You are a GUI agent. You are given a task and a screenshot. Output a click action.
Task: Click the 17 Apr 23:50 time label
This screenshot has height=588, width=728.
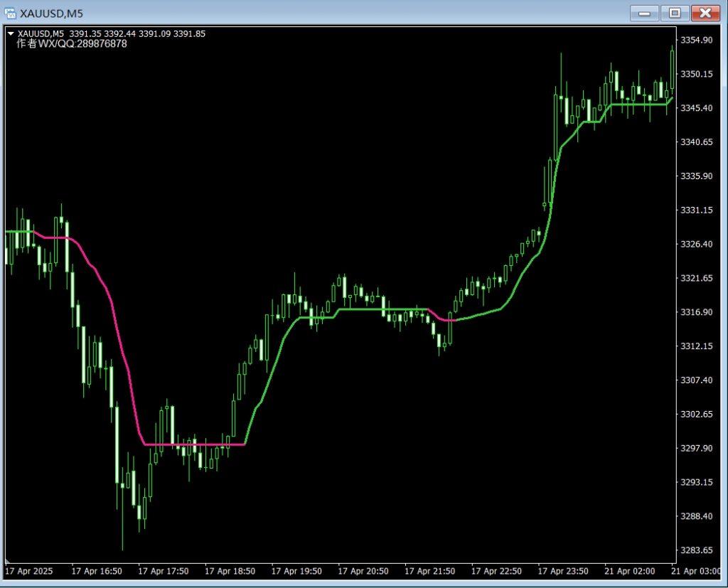click(563, 571)
